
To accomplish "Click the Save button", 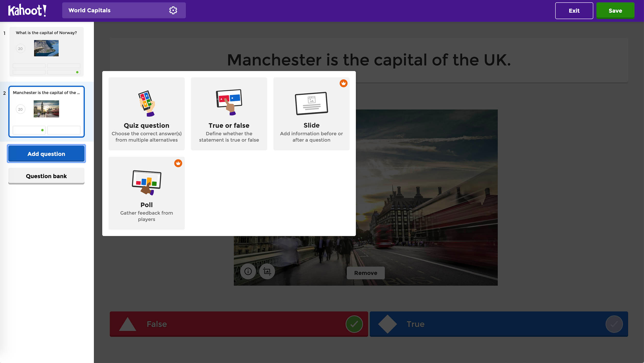I will (x=615, y=10).
